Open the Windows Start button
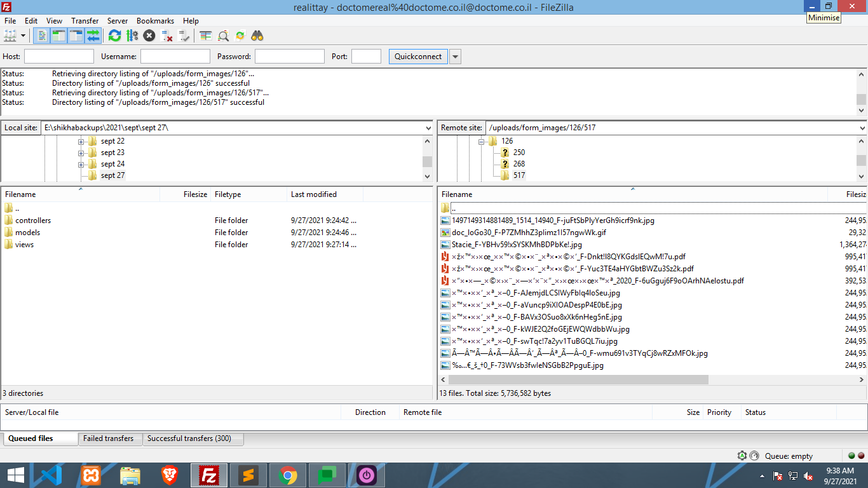 pos(16,475)
